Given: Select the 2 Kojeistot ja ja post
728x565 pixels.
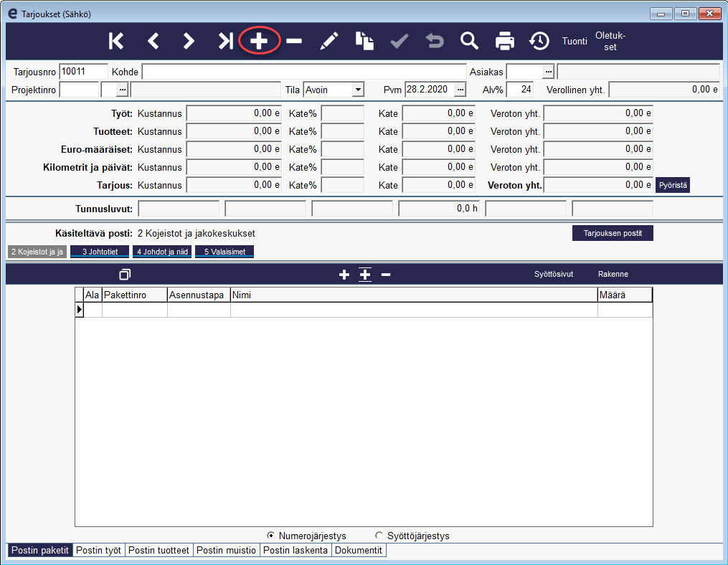Looking at the screenshot, I should (37, 252).
